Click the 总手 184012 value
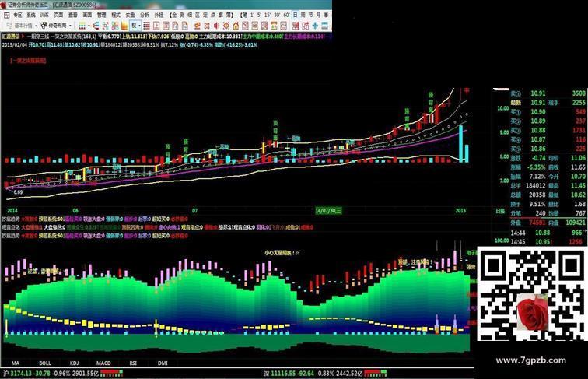This screenshot has width=588, height=379. [x=535, y=186]
